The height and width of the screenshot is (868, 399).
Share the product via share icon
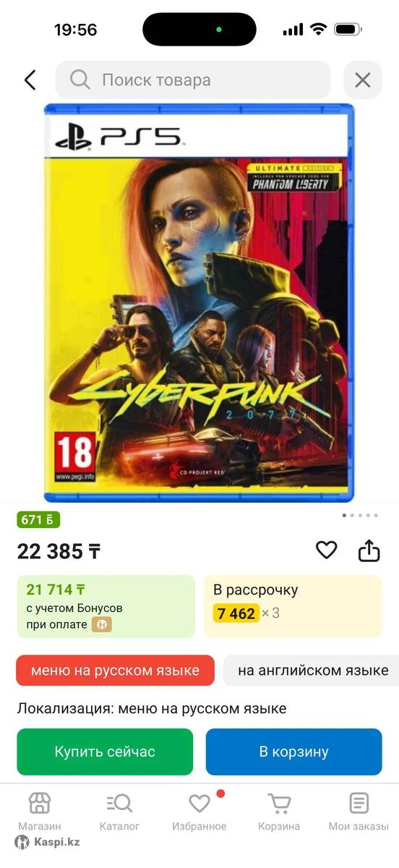pyautogui.click(x=369, y=550)
